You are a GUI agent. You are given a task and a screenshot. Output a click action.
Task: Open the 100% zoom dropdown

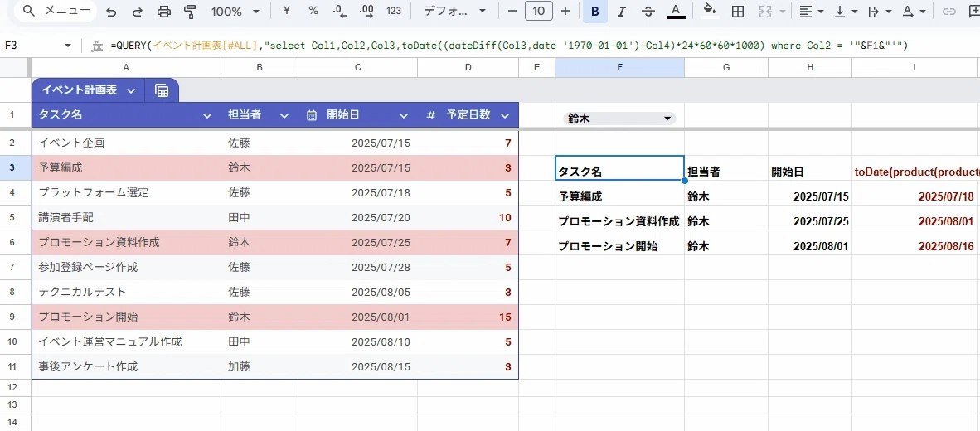(235, 12)
